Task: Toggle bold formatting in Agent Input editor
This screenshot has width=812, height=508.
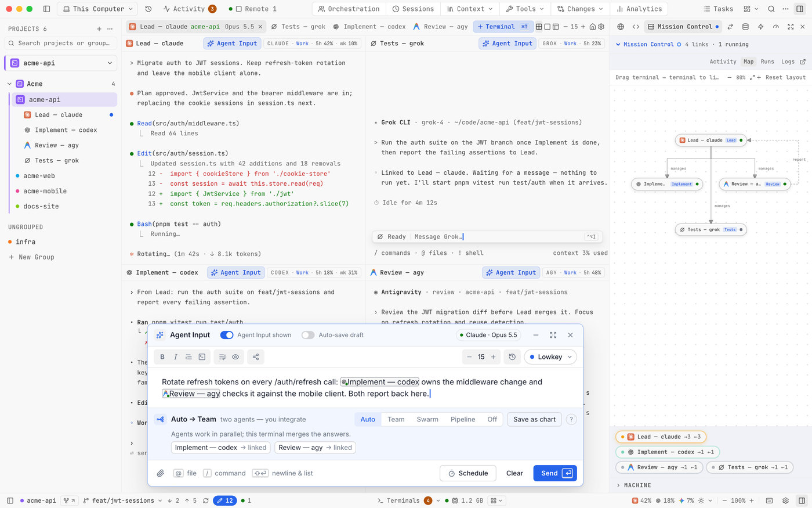Action: click(x=162, y=357)
